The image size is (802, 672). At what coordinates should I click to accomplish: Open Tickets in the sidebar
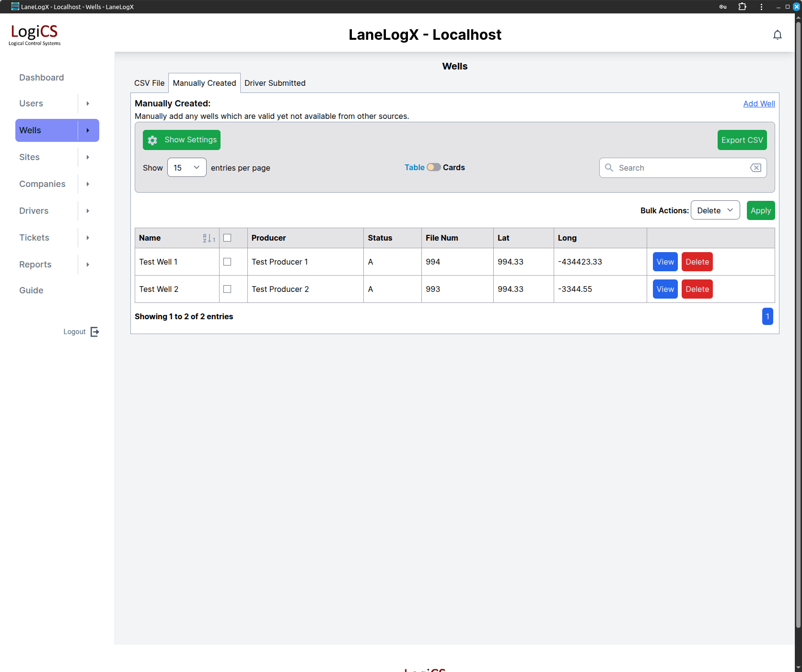pyautogui.click(x=34, y=238)
